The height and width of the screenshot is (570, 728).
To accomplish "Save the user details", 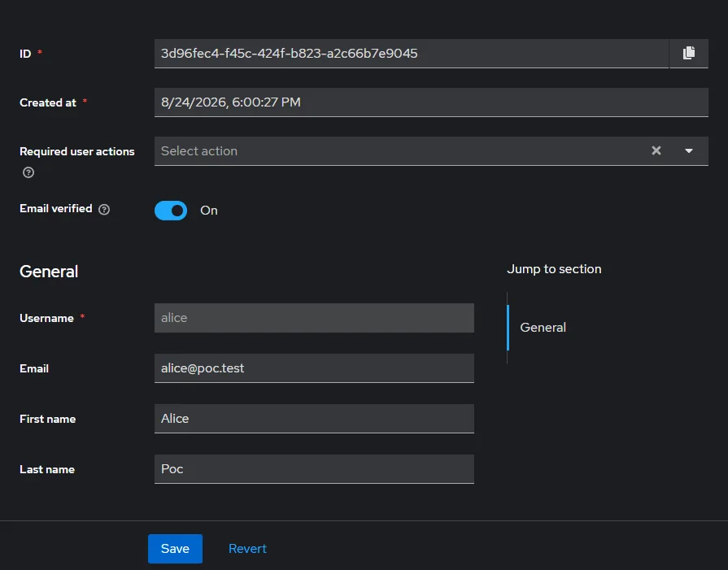I will (x=175, y=549).
